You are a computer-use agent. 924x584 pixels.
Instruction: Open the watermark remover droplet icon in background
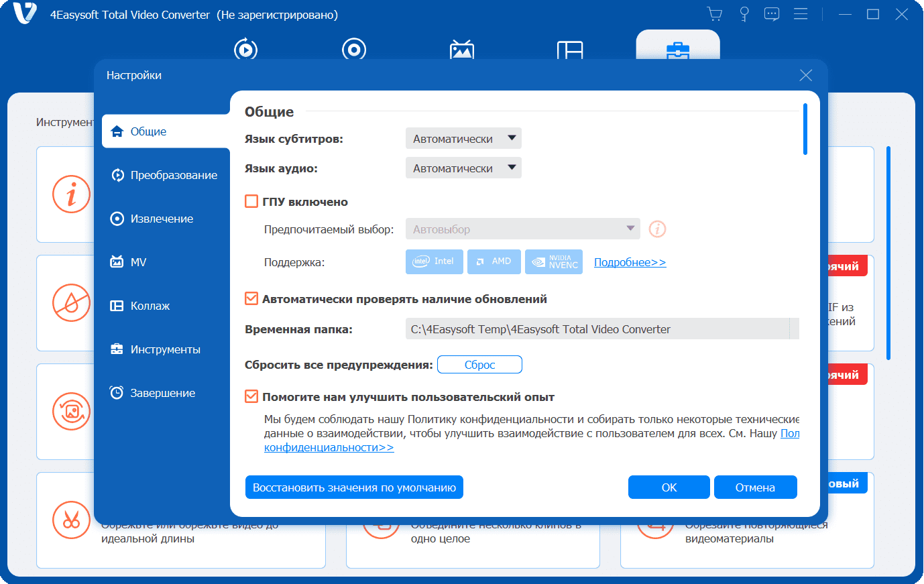[71, 303]
